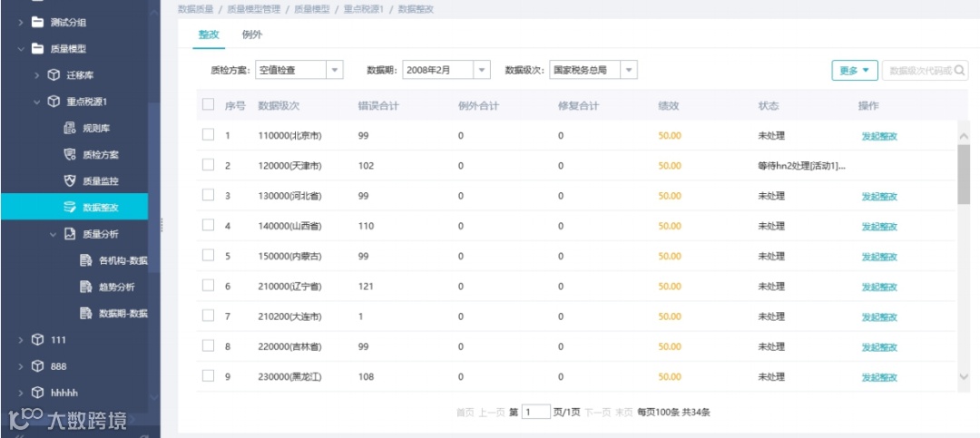Click the table vertical scrollbar thumb
The image size is (980, 438).
click(963, 174)
